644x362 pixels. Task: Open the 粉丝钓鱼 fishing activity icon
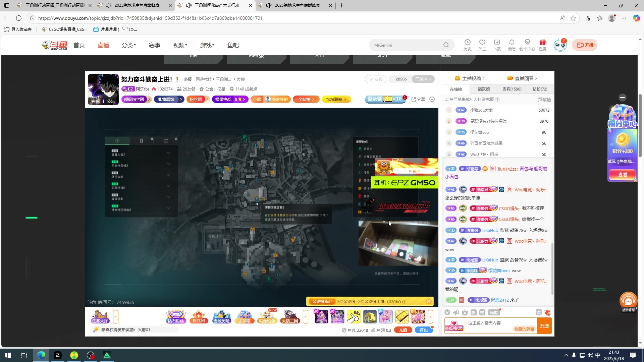pyautogui.click(x=267, y=317)
